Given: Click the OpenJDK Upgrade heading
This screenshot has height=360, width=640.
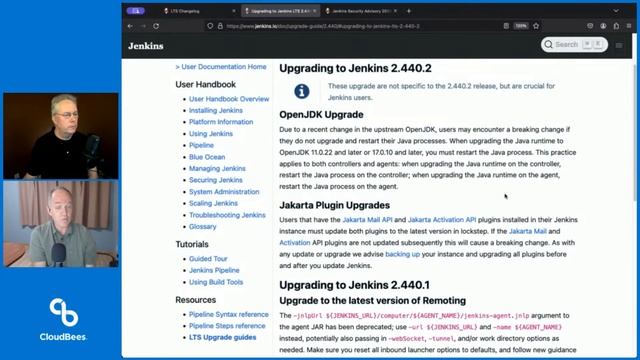Looking at the screenshot, I should 321,115.
